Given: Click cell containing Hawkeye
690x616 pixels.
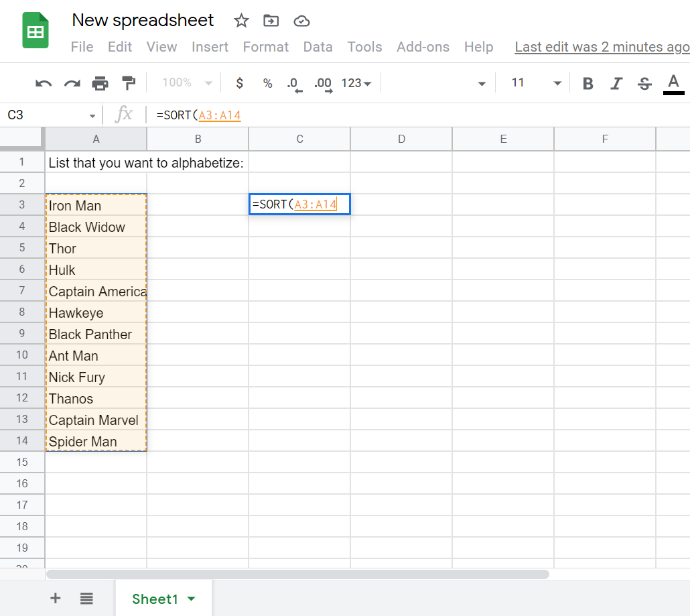Looking at the screenshot, I should [96, 312].
